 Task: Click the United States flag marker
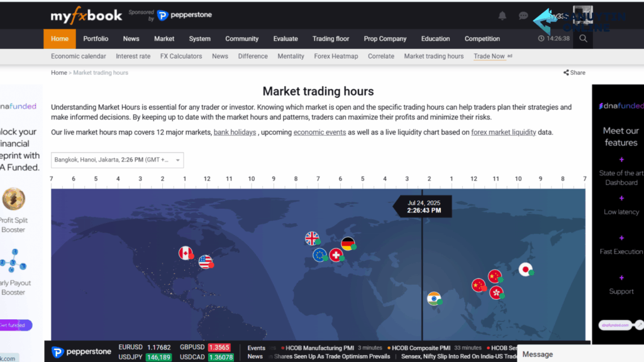(206, 261)
